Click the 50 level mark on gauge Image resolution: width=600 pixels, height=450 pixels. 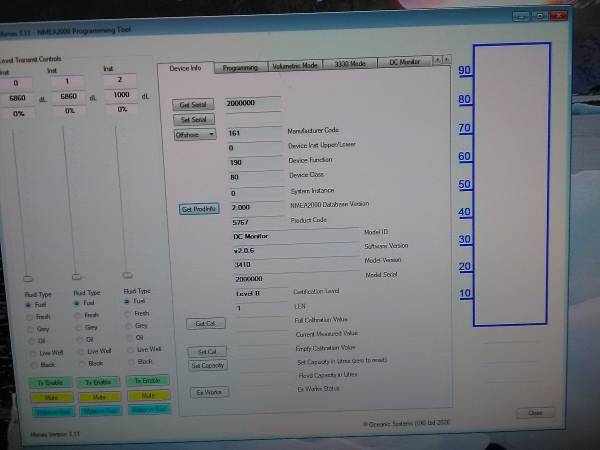tap(465, 185)
